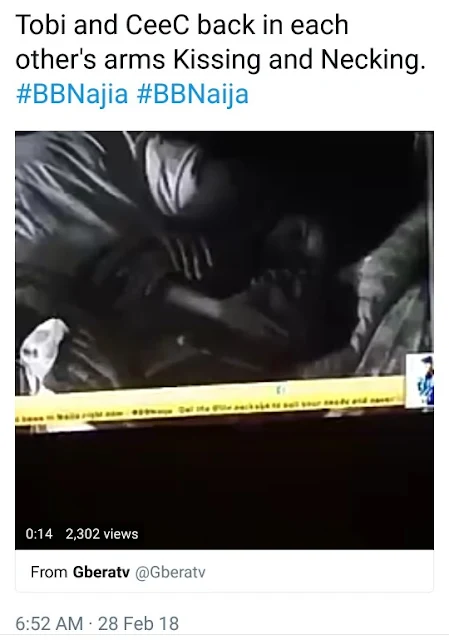Open the #BBNaija hashtag link
This screenshot has height=640, width=449.
pyautogui.click(x=193, y=94)
